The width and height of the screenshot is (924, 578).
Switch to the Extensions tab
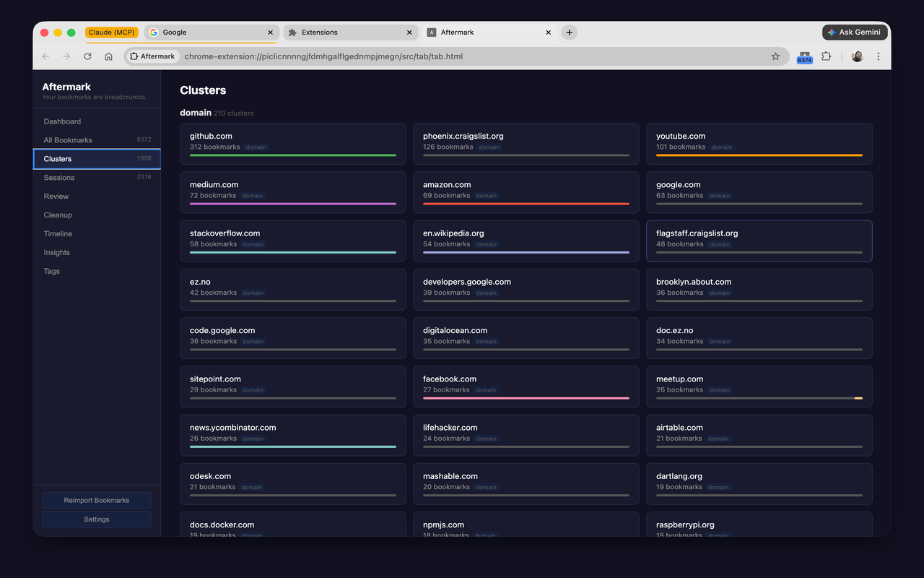[351, 33]
